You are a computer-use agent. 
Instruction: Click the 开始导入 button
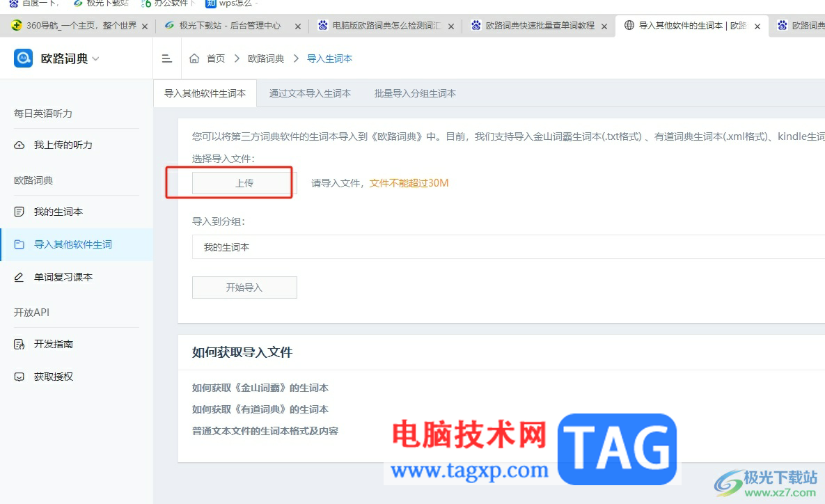(244, 288)
